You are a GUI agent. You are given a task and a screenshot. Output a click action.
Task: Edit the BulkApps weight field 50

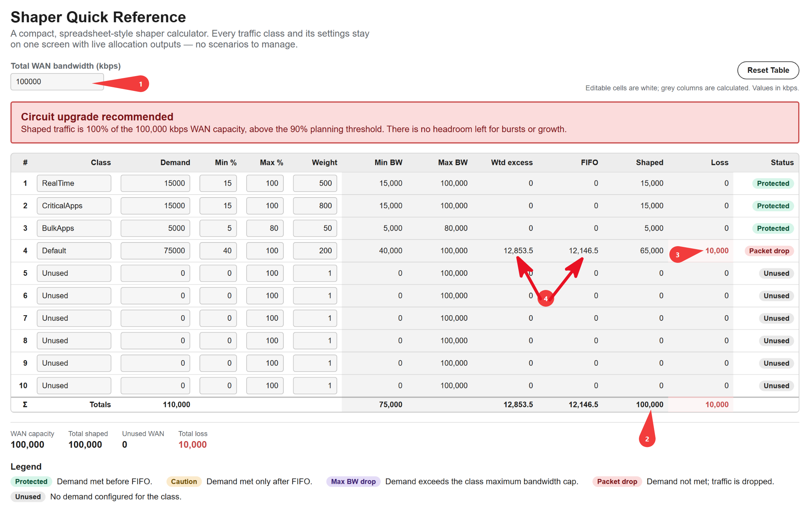[315, 228]
